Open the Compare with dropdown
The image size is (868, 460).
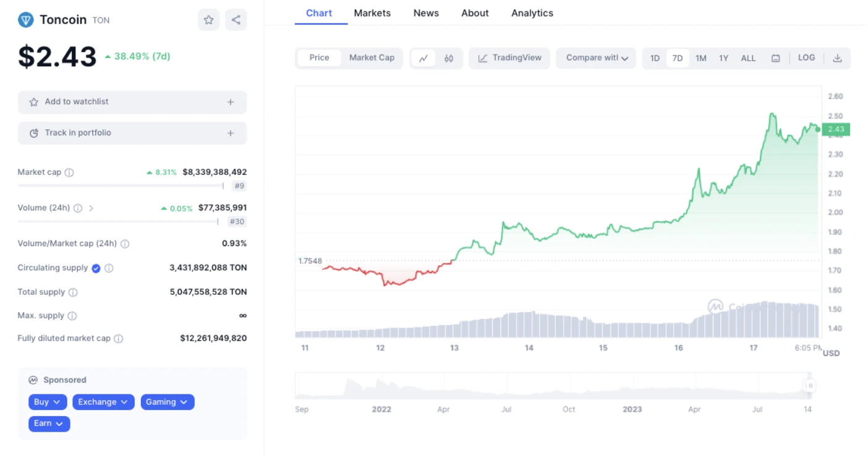pyautogui.click(x=596, y=58)
